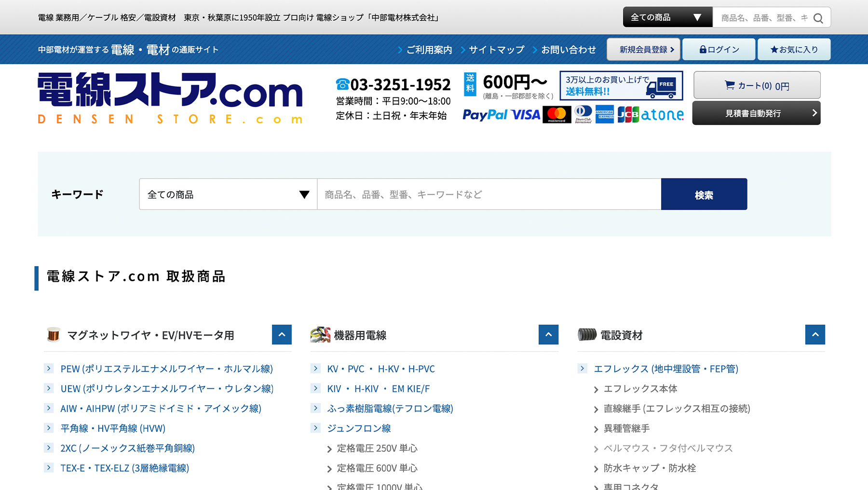868x490 pixels.
Task: Open 平角線・HV平角線 (HVW) link
Action: [113, 428]
